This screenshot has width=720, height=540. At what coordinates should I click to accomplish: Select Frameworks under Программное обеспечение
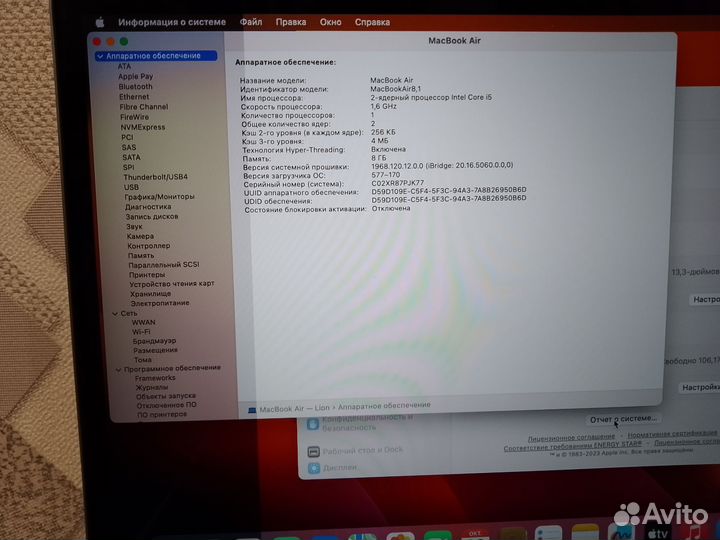coord(155,378)
